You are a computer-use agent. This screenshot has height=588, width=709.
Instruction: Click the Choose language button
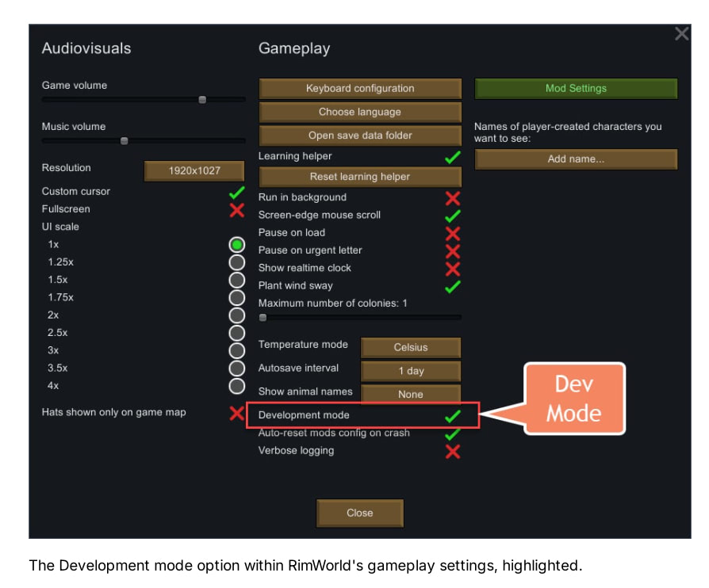[x=360, y=112]
